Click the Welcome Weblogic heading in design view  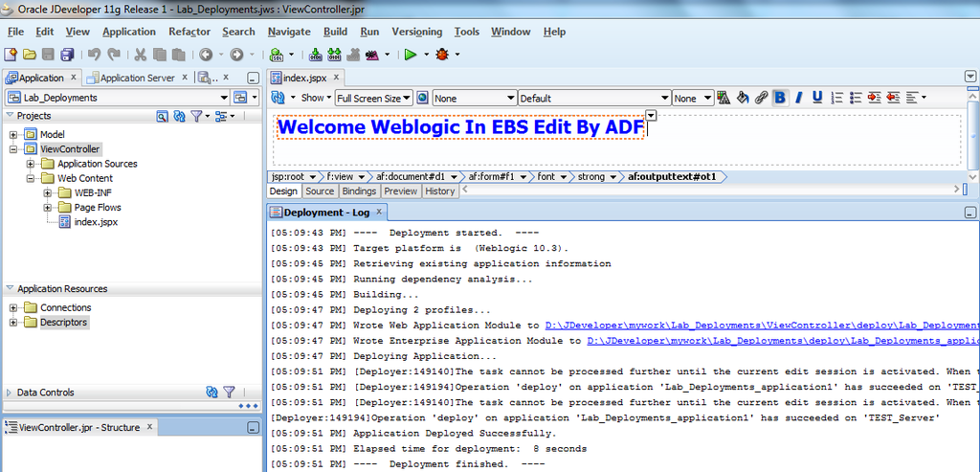(460, 127)
